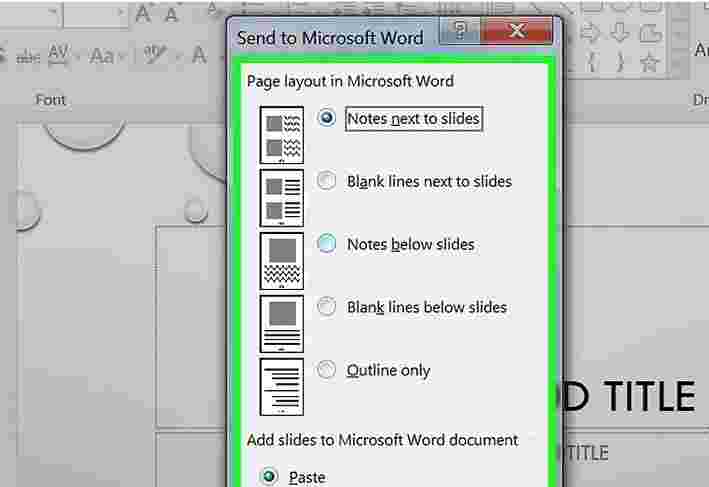Select the right brace shape in gallery
Screen dimensions: 709x487
pyautogui.click(x=619, y=61)
